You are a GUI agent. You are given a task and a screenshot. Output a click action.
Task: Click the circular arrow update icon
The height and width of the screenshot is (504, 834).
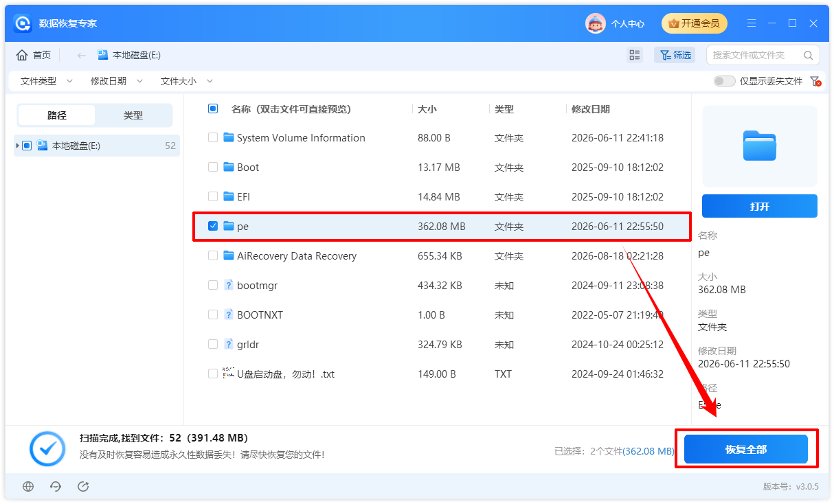tap(83, 486)
